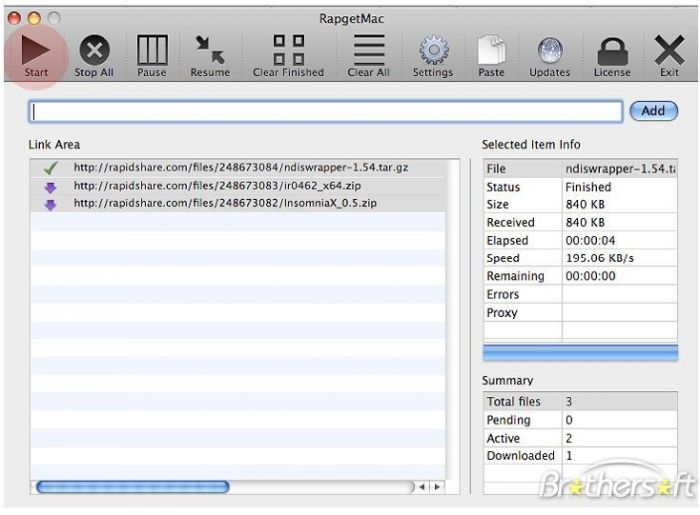Open the License padlock icon
Screen dimensions: 700x515
coord(612,51)
